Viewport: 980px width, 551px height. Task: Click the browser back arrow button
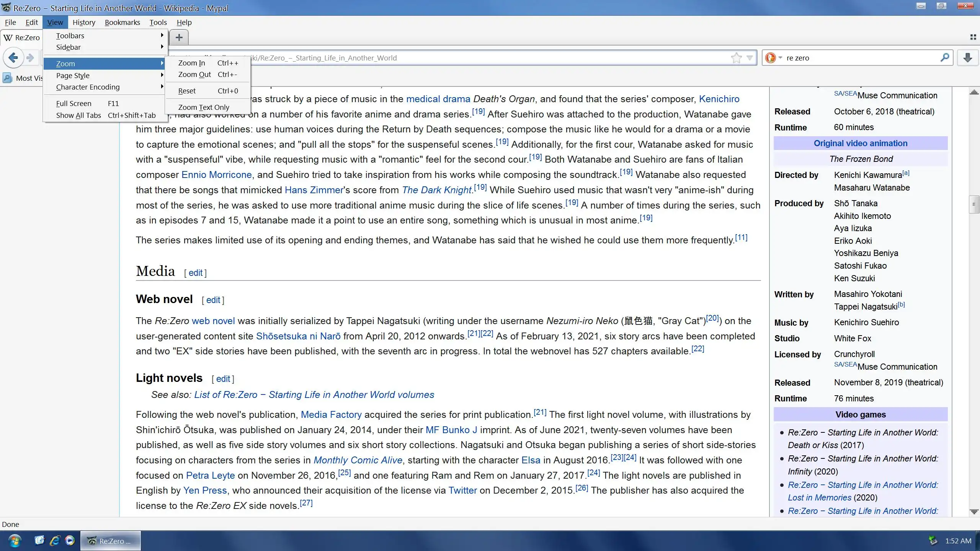click(13, 58)
